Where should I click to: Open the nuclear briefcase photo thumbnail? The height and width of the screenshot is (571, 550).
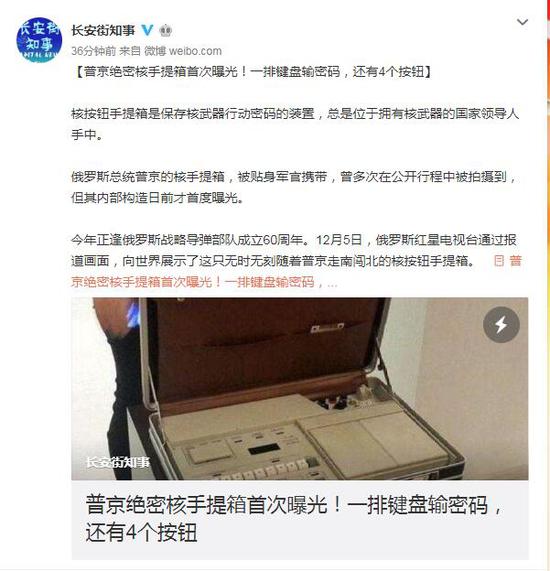(300, 389)
